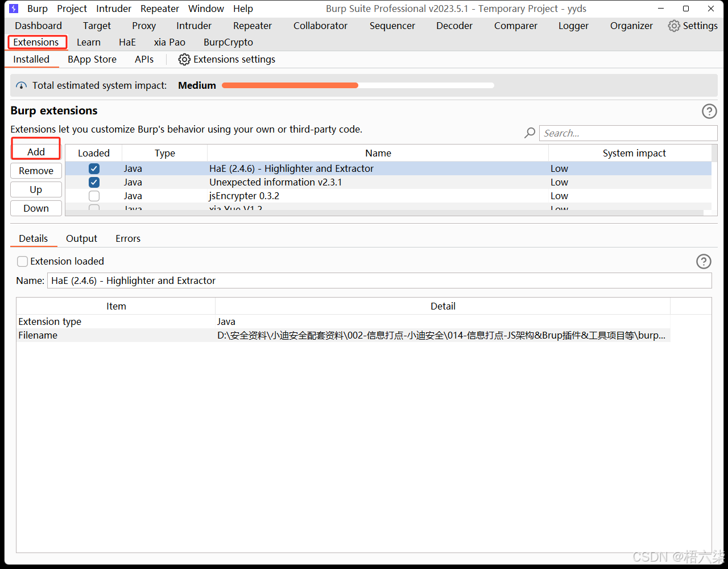Image resolution: width=728 pixels, height=569 pixels.
Task: Open the Collaborator tab
Action: click(x=320, y=26)
